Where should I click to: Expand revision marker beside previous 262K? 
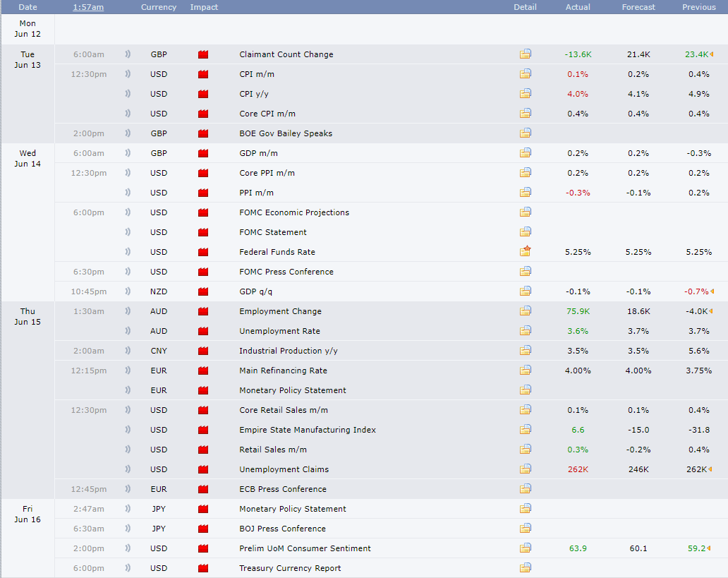(710, 469)
